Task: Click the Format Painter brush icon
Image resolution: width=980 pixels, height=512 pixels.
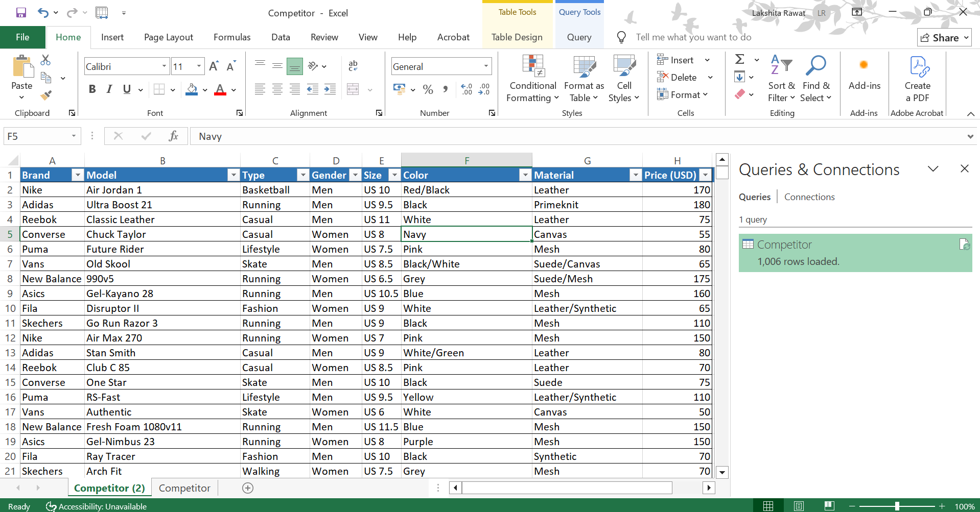Action: point(46,95)
